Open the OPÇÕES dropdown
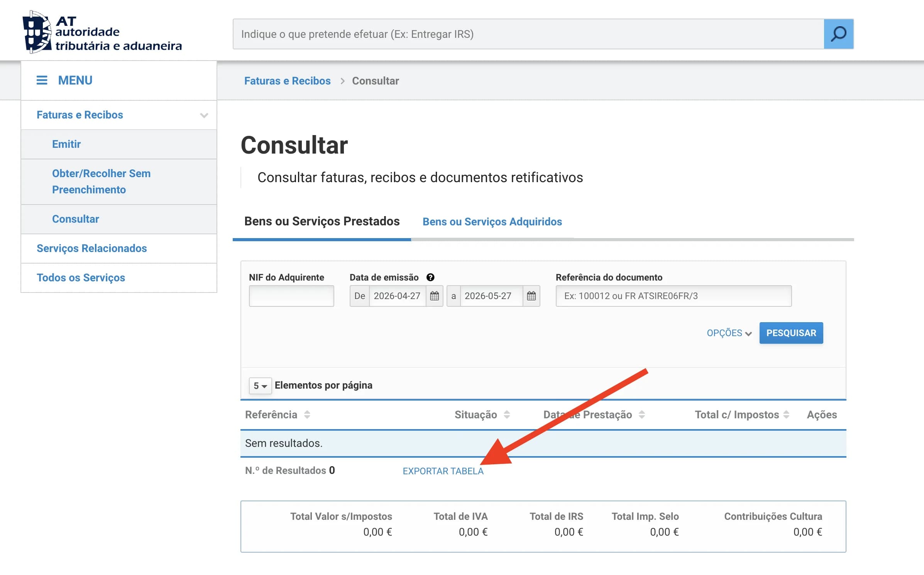 (x=729, y=333)
